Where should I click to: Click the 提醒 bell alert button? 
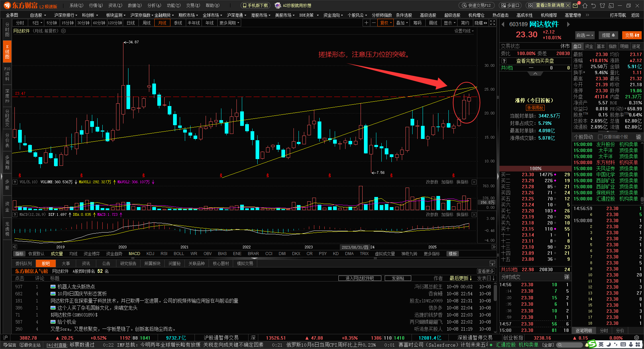(x=608, y=35)
